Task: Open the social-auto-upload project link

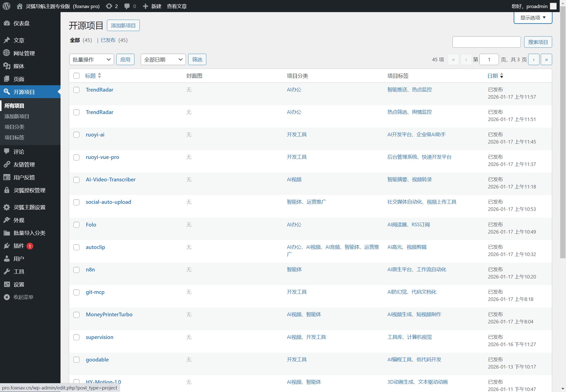Action: 108,202
